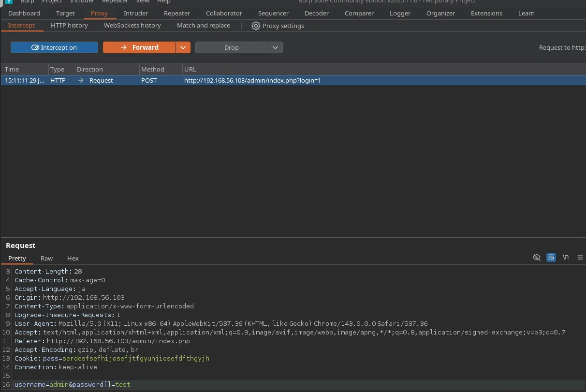
Task: Click the Connection: keep-alive line
Action: (56, 367)
